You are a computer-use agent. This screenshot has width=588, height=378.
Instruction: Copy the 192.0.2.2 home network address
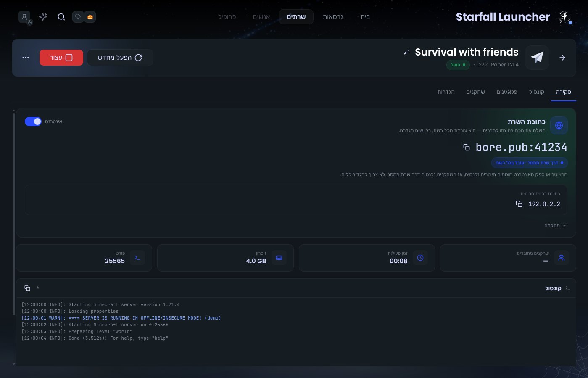coord(519,204)
